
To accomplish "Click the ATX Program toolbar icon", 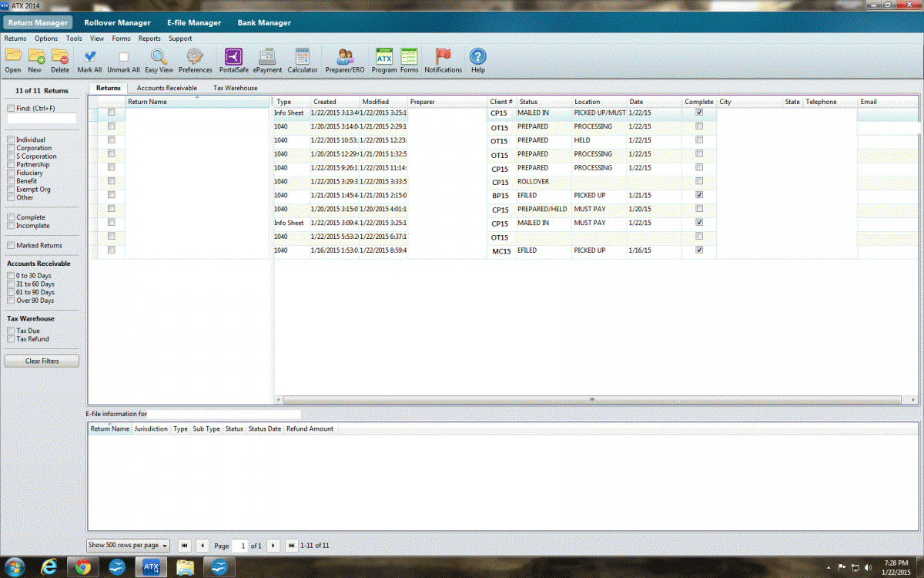I will (x=384, y=55).
